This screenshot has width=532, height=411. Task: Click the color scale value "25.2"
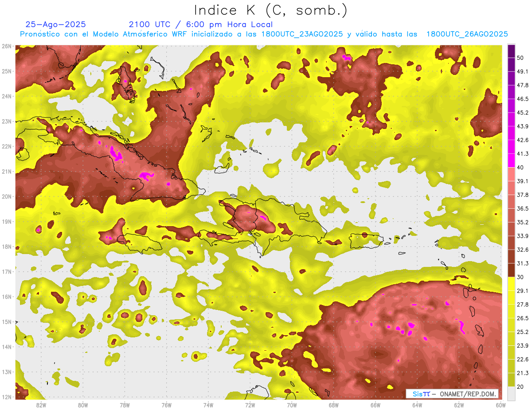point(523,332)
